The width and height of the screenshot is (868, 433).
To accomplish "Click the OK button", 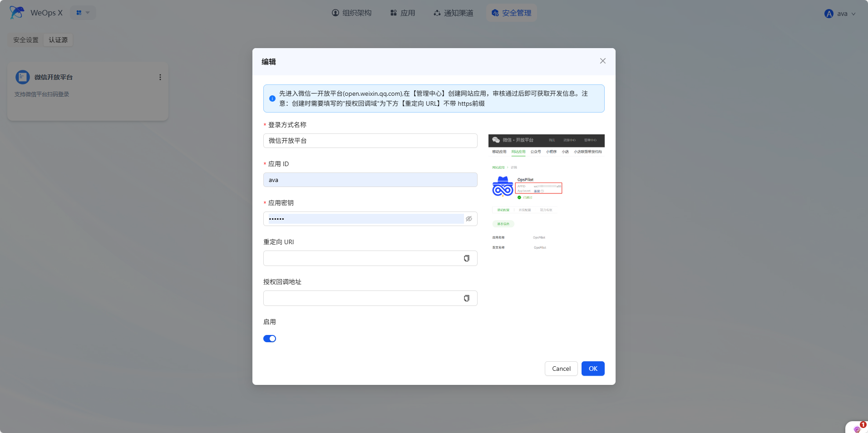I will (x=593, y=369).
